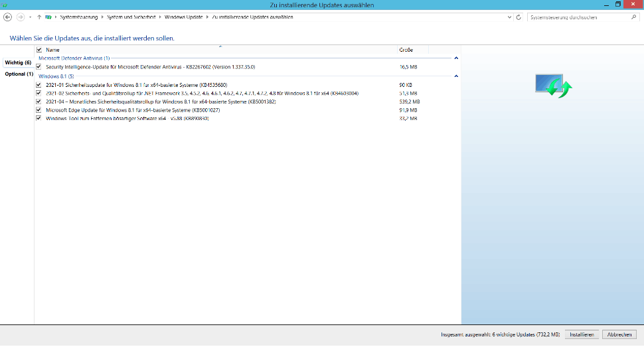
Task: Click the 90 KB size value
Action: (x=406, y=85)
